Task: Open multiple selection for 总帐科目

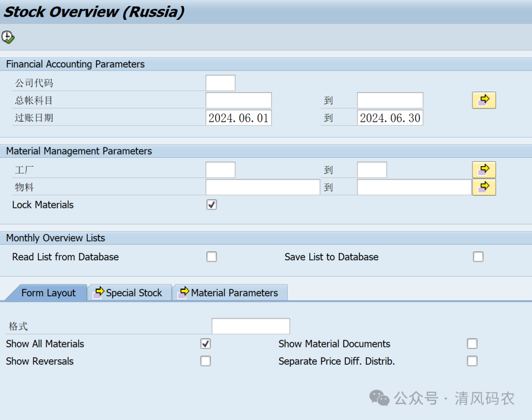Action: click(484, 100)
